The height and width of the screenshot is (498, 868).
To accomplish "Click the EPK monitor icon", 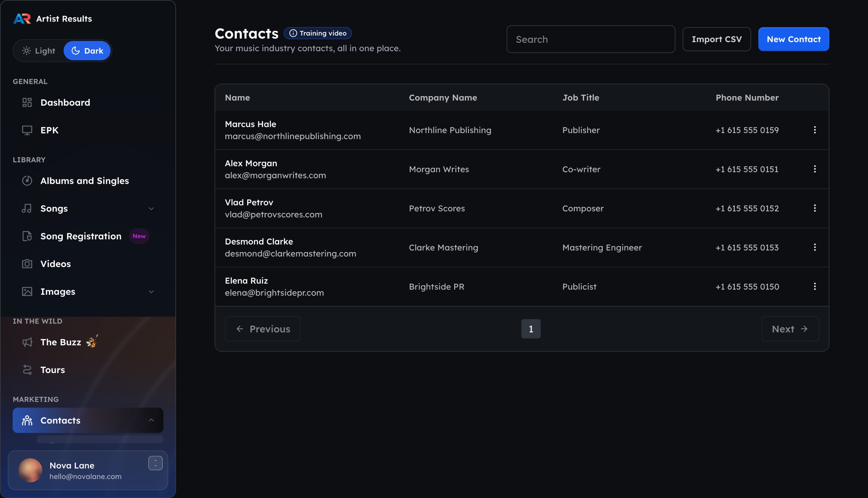I will (x=27, y=130).
